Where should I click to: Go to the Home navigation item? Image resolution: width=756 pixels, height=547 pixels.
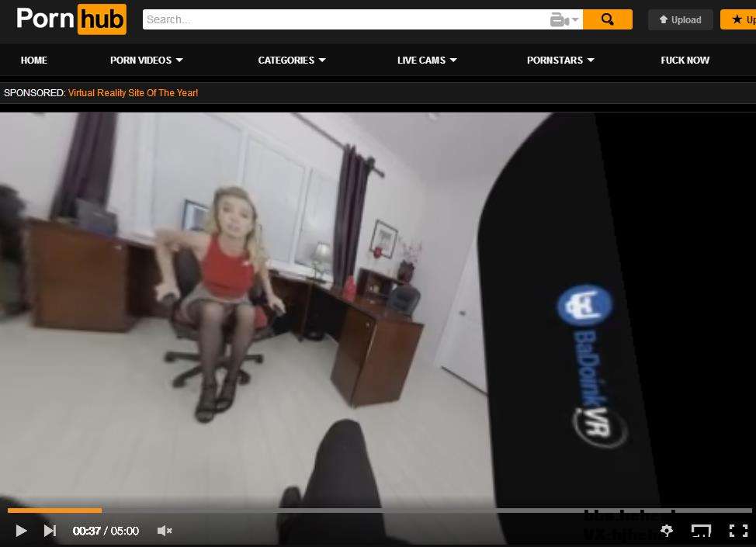coord(34,60)
